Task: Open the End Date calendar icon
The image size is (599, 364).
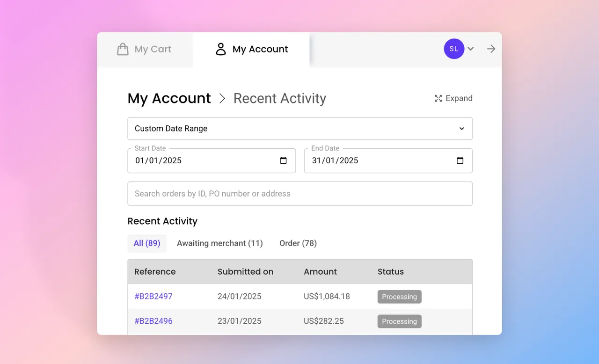Action: coord(460,160)
